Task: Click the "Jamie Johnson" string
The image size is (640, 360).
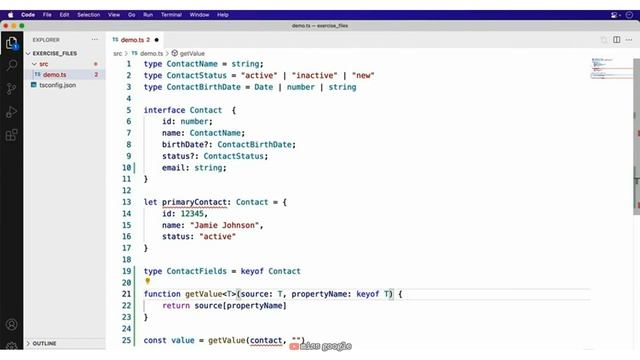Action: 224,225
